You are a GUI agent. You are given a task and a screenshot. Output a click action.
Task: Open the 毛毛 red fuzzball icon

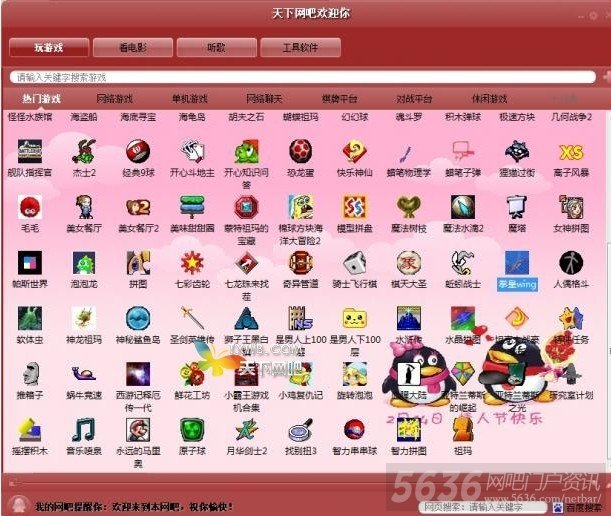30,207
